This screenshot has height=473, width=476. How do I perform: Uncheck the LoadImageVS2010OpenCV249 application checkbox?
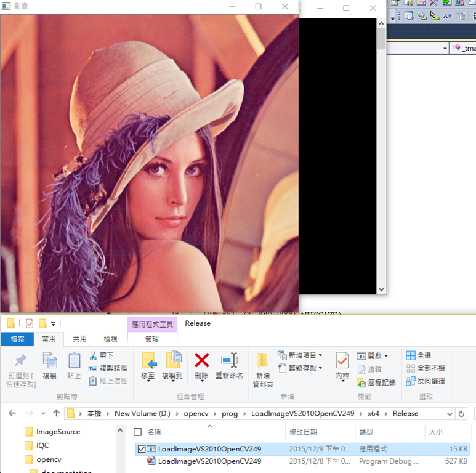click(142, 449)
